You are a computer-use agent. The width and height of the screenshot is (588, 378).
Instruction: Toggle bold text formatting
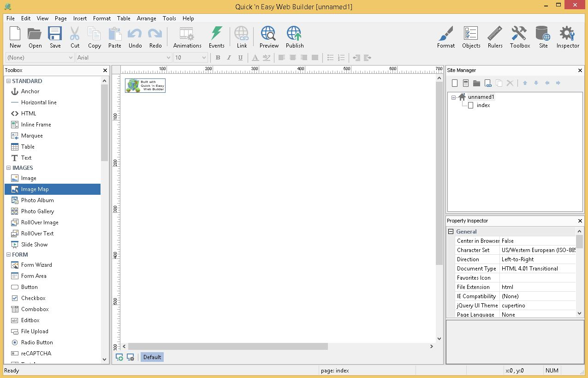coord(217,58)
